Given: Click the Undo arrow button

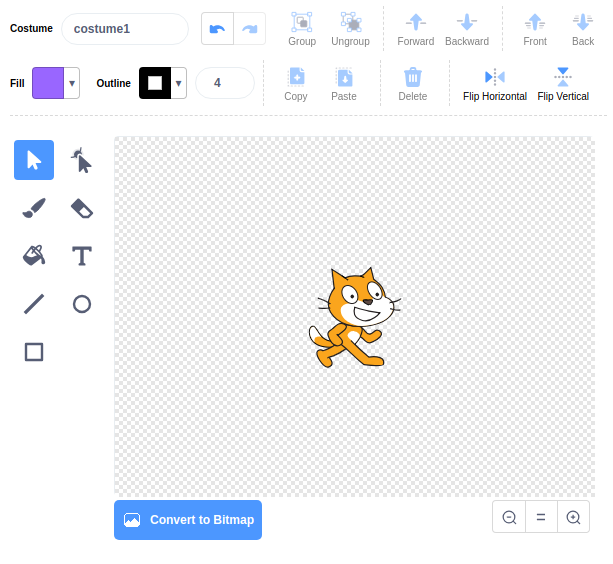Looking at the screenshot, I should pyautogui.click(x=217, y=29).
